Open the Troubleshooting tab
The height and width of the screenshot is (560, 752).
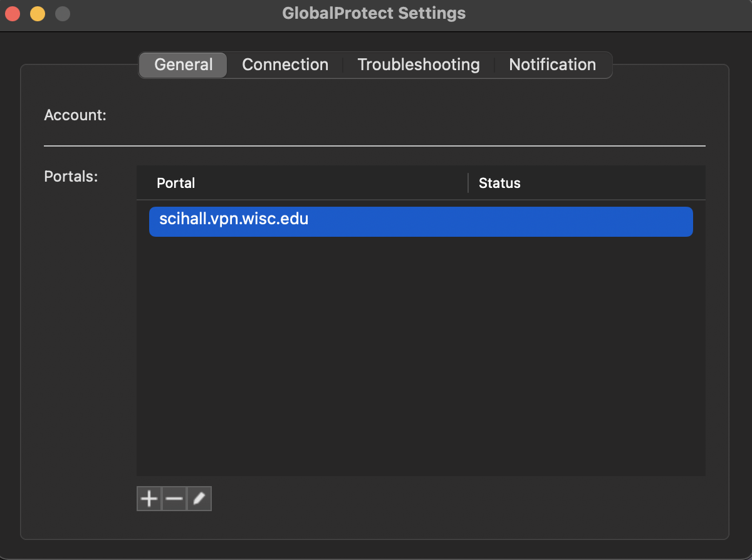coord(419,65)
